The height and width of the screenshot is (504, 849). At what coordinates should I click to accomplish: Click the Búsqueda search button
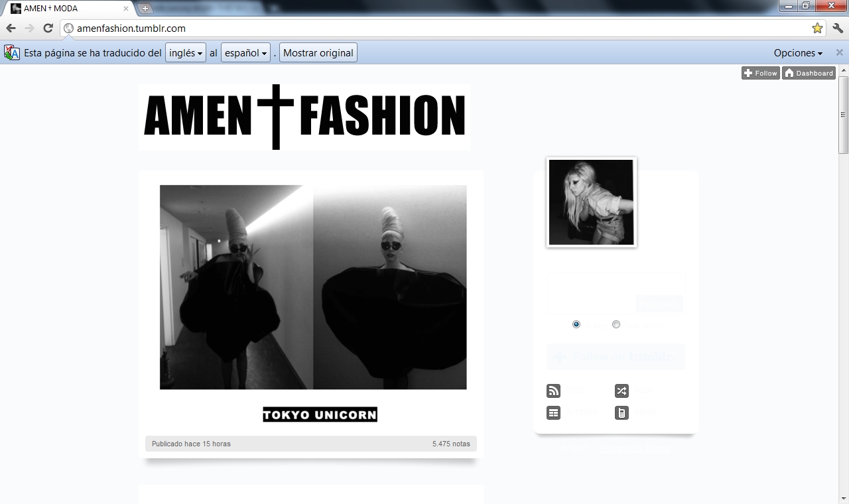click(x=659, y=304)
